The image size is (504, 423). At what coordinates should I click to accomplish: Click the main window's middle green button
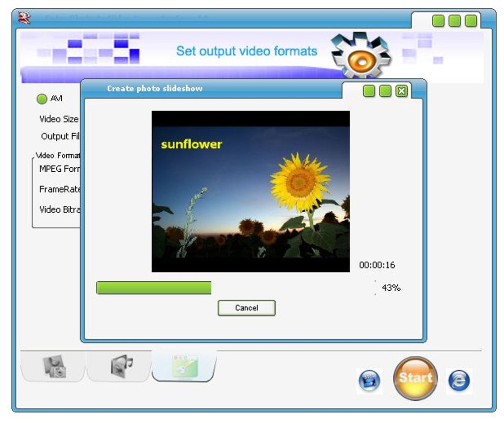coord(455,21)
